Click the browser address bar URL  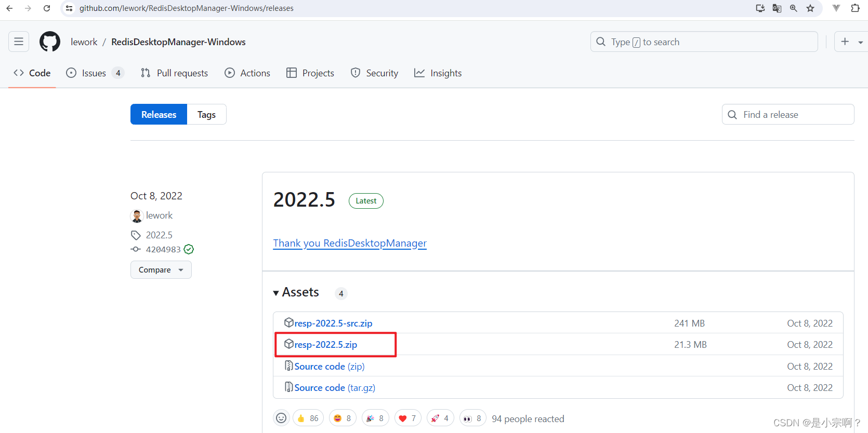(187, 8)
